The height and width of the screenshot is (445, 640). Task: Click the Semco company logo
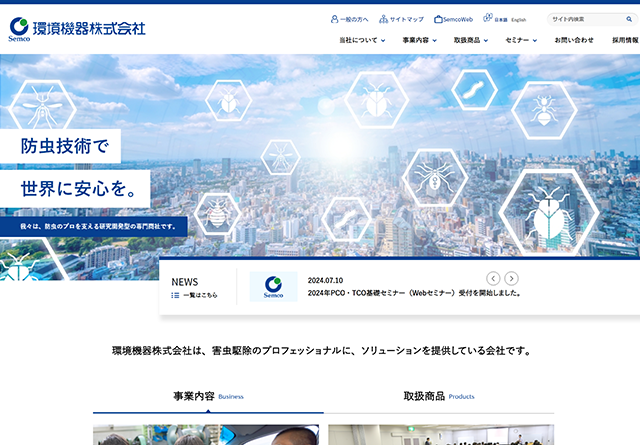tap(77, 29)
